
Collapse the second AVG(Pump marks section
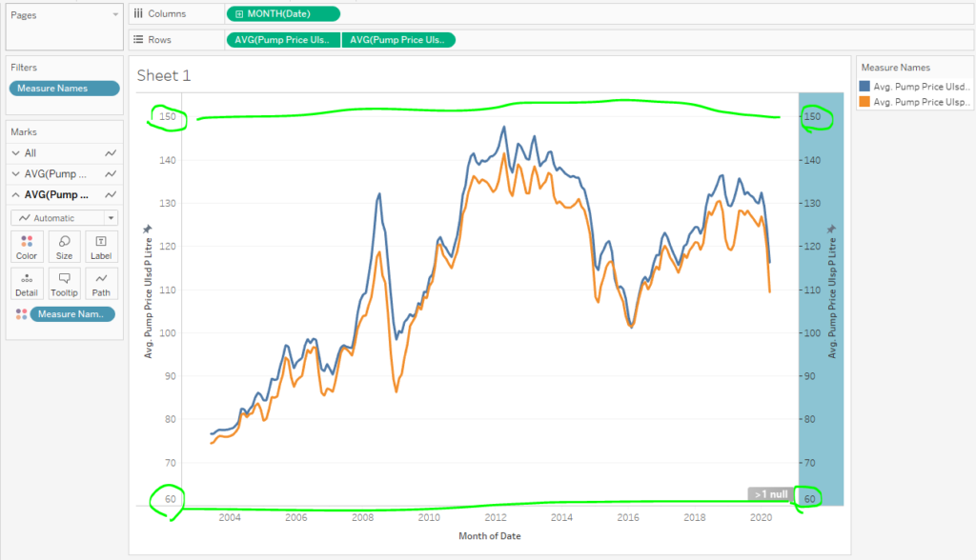coord(15,194)
